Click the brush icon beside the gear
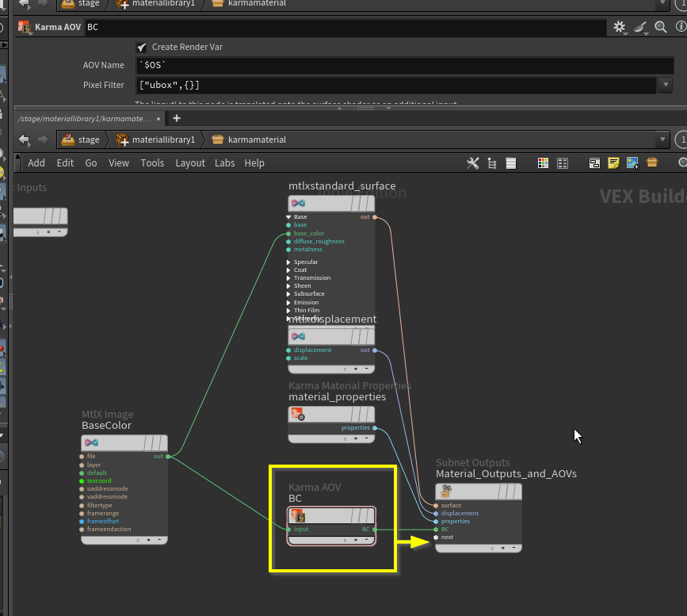This screenshot has height=616, width=687. (641, 27)
